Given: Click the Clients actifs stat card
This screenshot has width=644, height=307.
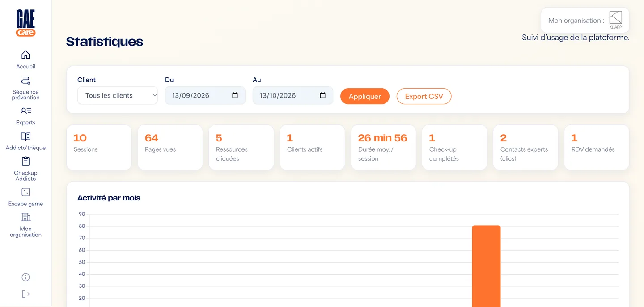Looking at the screenshot, I should tap(312, 147).
